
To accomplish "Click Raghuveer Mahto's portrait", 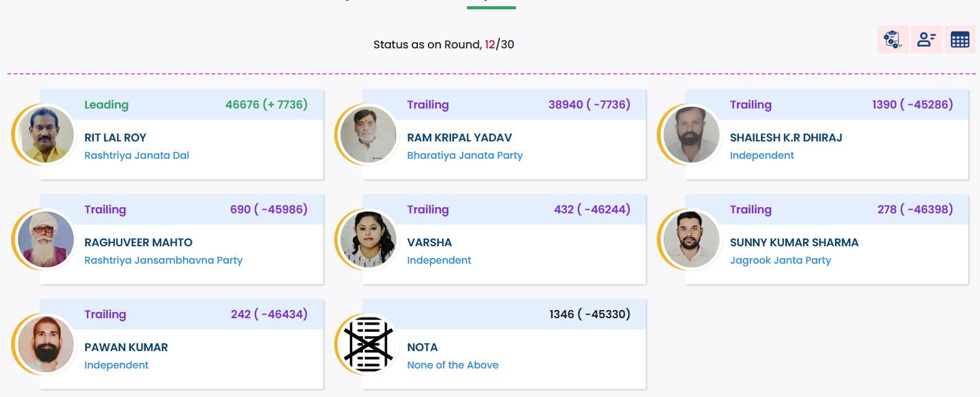I will 46,239.
